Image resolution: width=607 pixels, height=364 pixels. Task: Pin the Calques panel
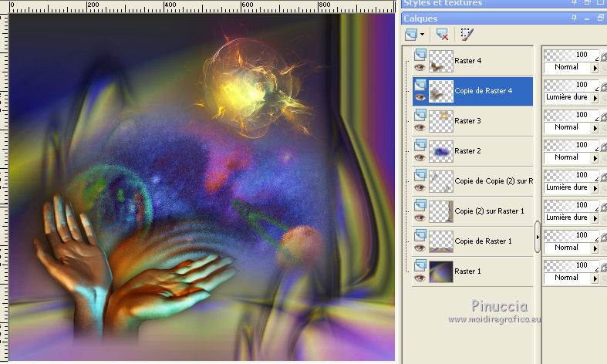pos(574,18)
